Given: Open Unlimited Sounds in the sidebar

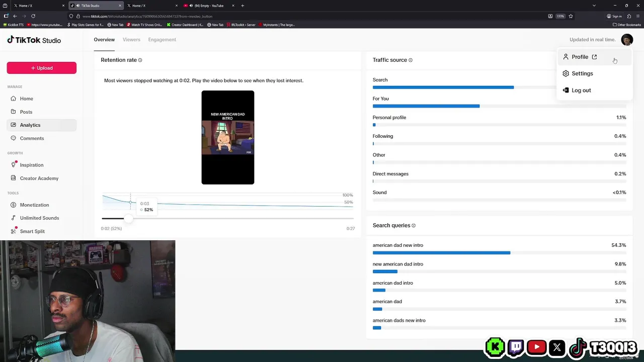Looking at the screenshot, I should click(x=42, y=218).
